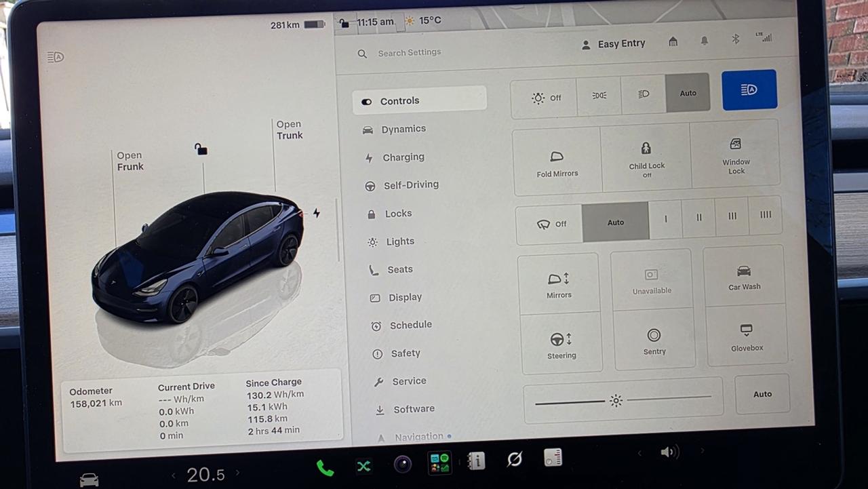868x489 pixels.
Task: Lower temperature with arrow left of 20.5
Action: click(x=173, y=476)
